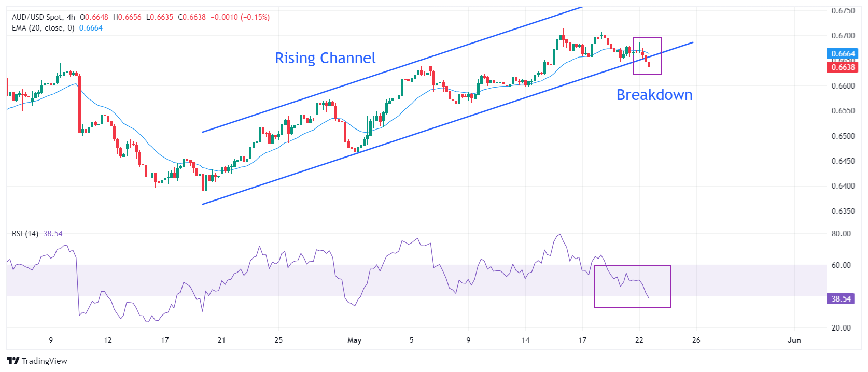Click the negative change value −0.0010 (−0.15%)

pyautogui.click(x=240, y=17)
